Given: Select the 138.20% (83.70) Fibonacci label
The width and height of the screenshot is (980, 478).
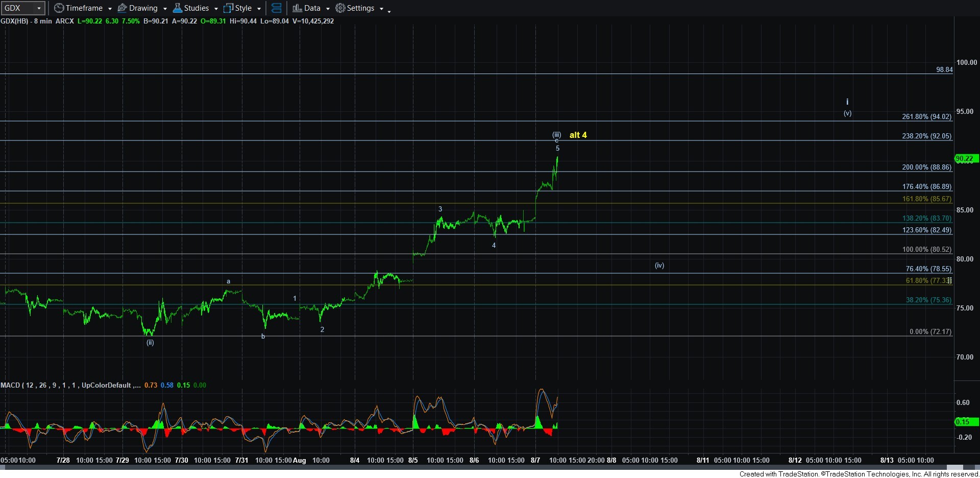Looking at the screenshot, I should pos(926,218).
